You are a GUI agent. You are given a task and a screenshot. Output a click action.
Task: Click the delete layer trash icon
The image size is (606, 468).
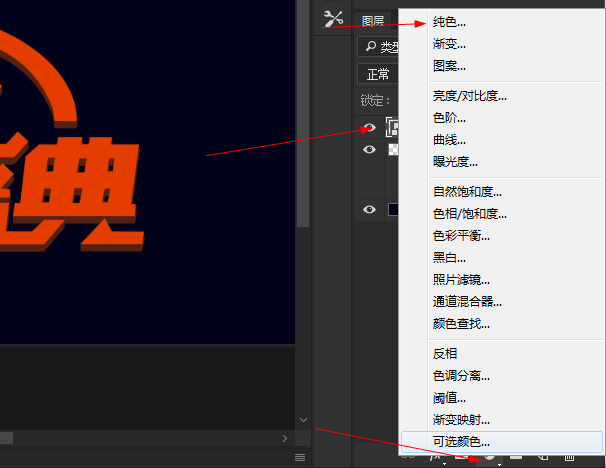pos(567,458)
